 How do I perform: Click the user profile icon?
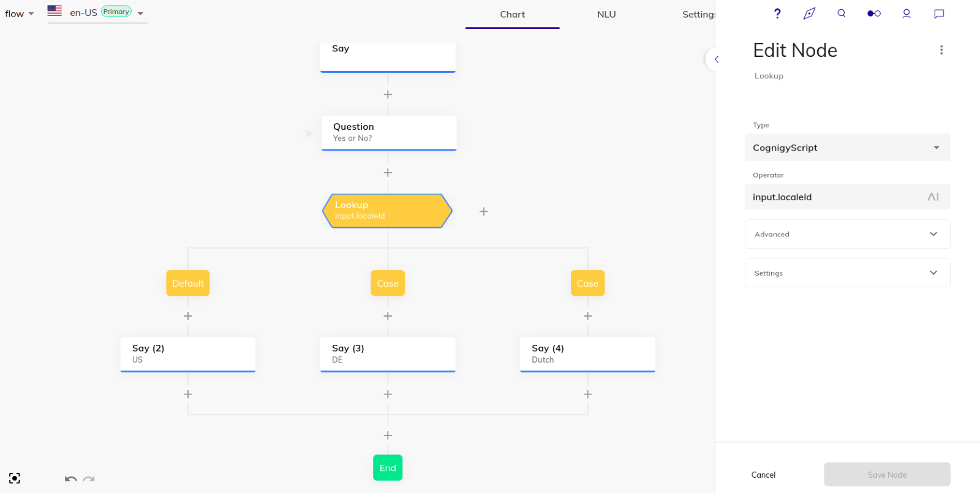click(x=907, y=13)
